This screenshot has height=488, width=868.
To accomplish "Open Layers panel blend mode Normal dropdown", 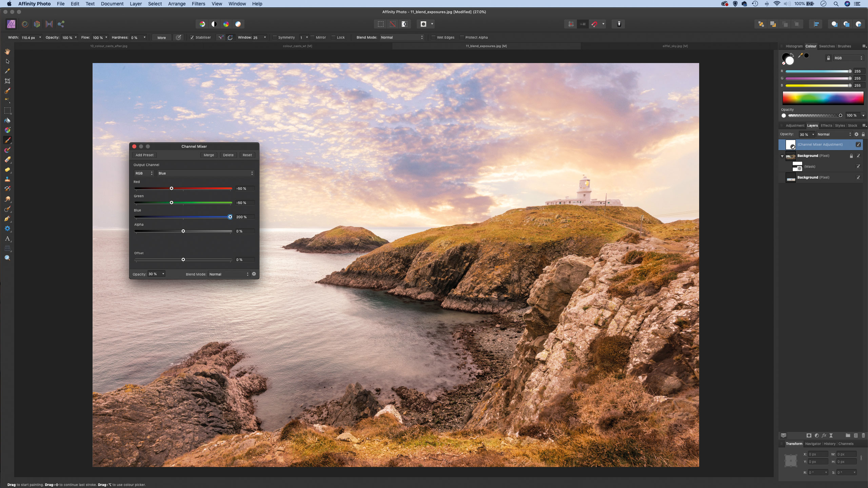I will point(834,135).
